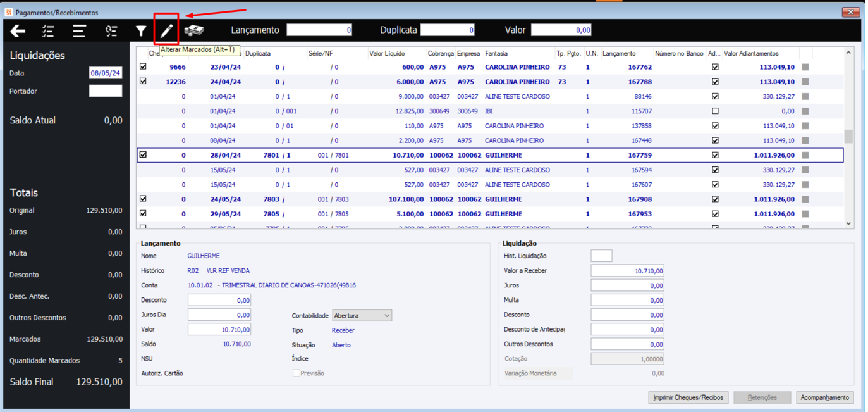Check the Ad. box for lançamento 115707

[715, 111]
